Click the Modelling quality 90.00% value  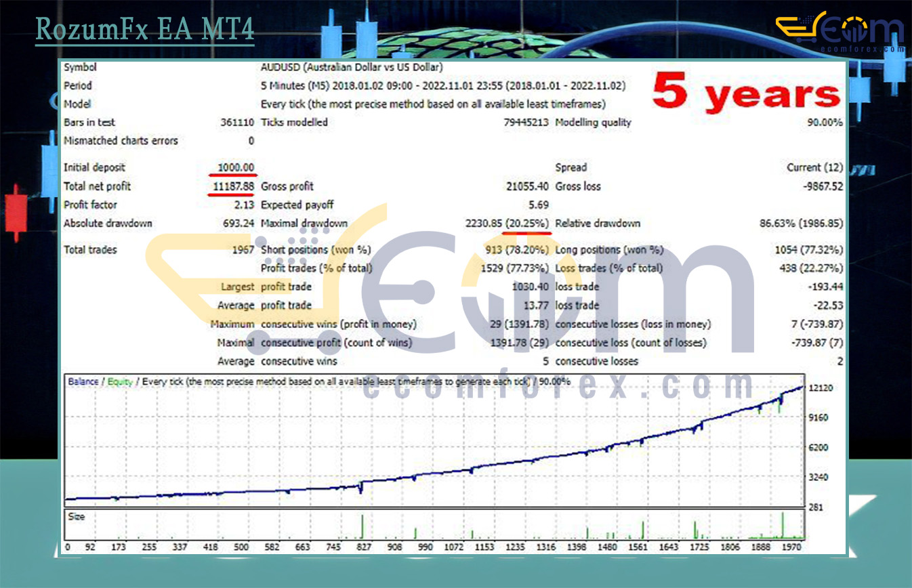824,123
